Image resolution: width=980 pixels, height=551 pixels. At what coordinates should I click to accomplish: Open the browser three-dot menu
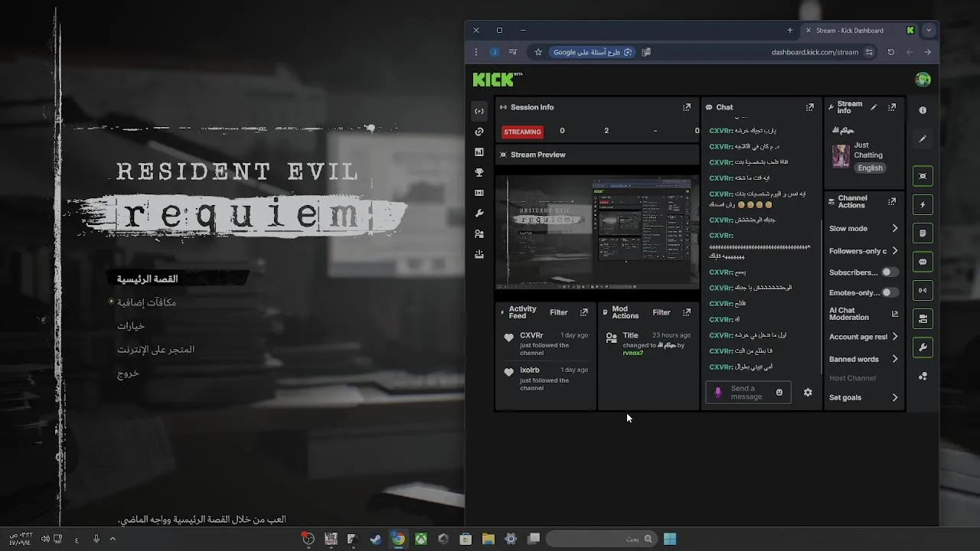pyautogui.click(x=476, y=52)
